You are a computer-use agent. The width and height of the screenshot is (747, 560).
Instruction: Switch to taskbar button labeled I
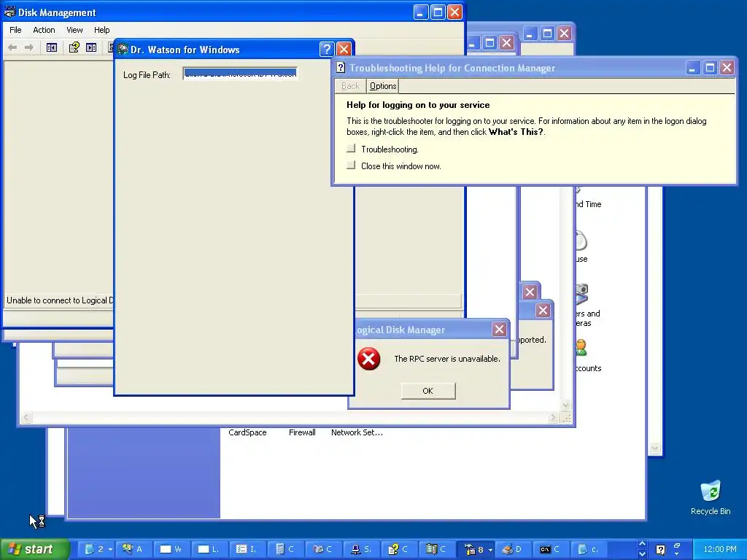coord(247,549)
